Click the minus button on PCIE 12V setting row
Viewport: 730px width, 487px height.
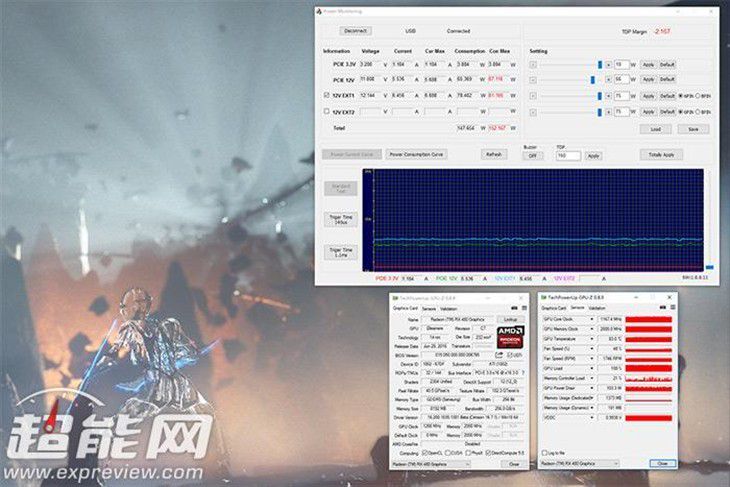(533, 80)
